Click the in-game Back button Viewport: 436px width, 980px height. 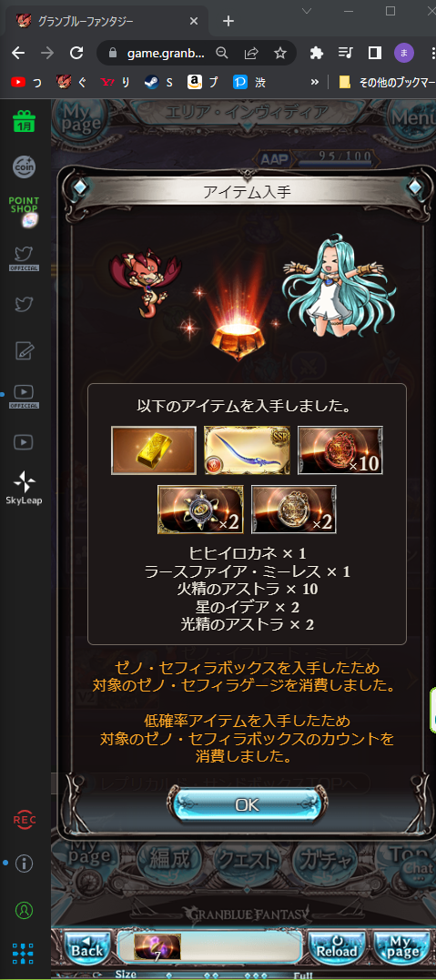click(86, 946)
